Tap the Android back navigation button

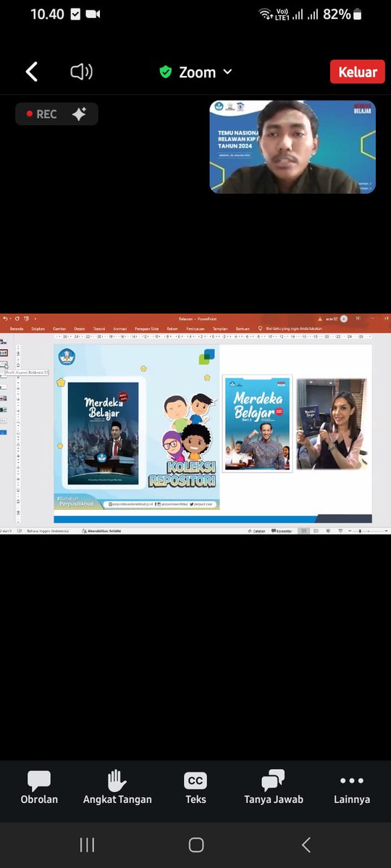(x=306, y=845)
